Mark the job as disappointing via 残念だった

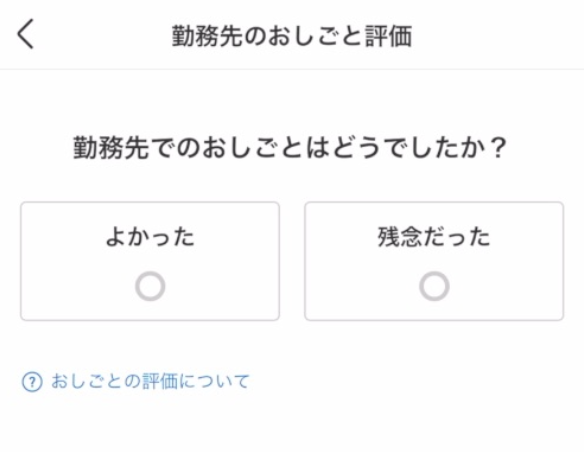pyautogui.click(x=434, y=261)
